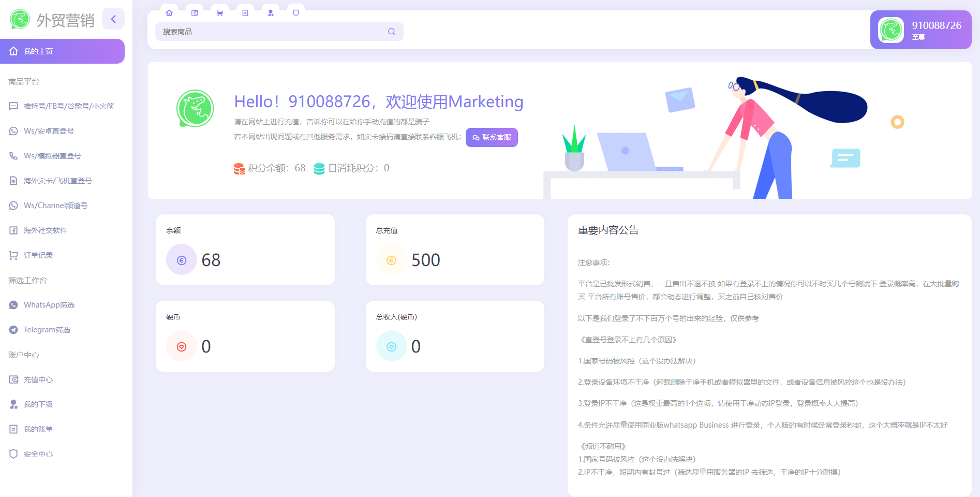
Task: Collapse the sidebar with the chevron button
Action: point(113,19)
